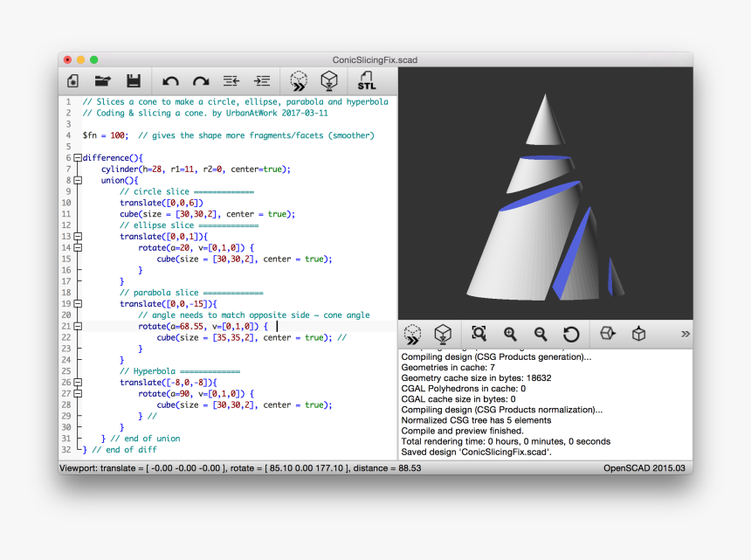Redo the undone edit

tap(200, 80)
